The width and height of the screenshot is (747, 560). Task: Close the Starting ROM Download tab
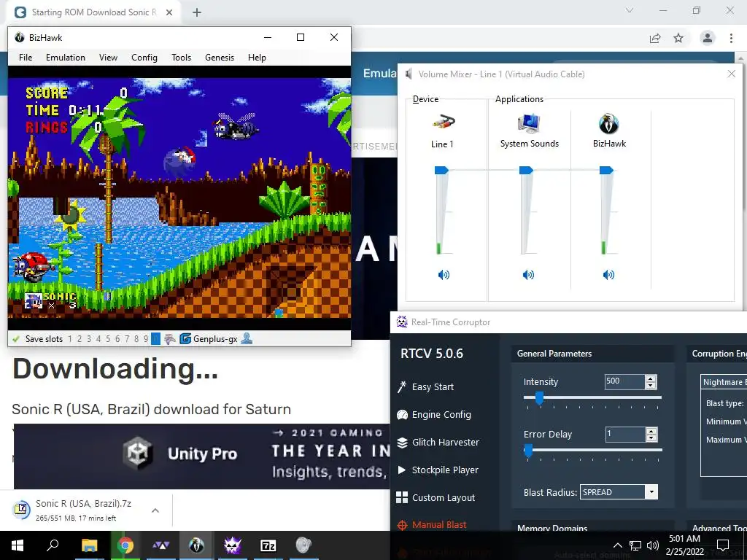pos(169,12)
